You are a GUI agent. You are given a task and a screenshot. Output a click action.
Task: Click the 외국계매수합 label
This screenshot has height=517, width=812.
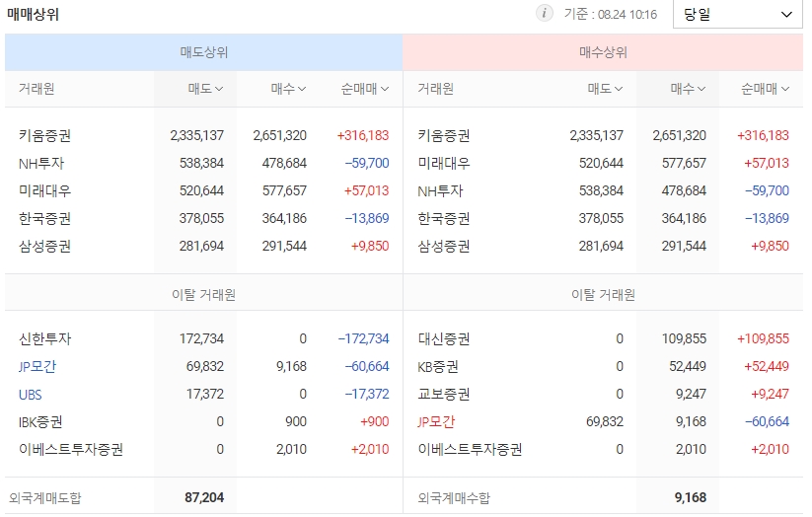click(454, 498)
